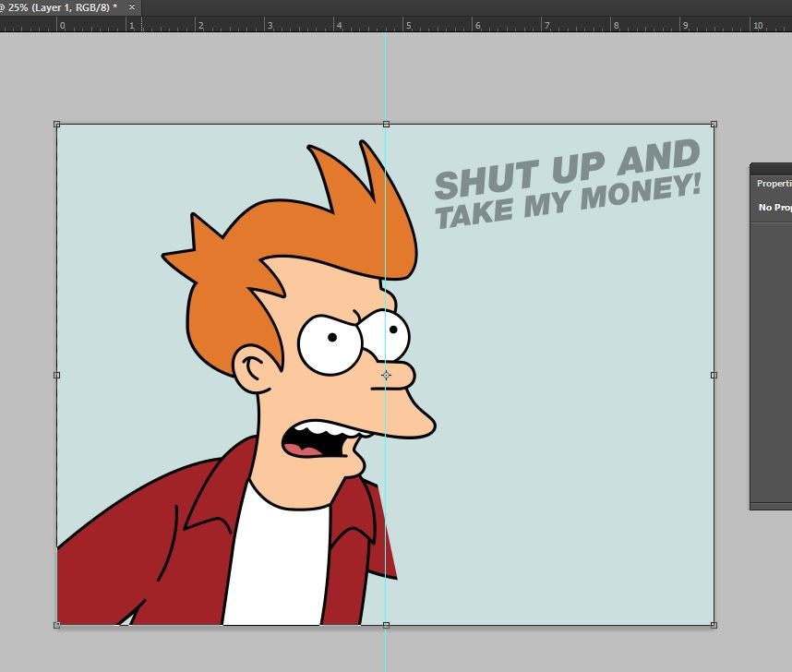This screenshot has width=792, height=672.
Task: Click the middle-right transform handle
Action: coord(714,375)
